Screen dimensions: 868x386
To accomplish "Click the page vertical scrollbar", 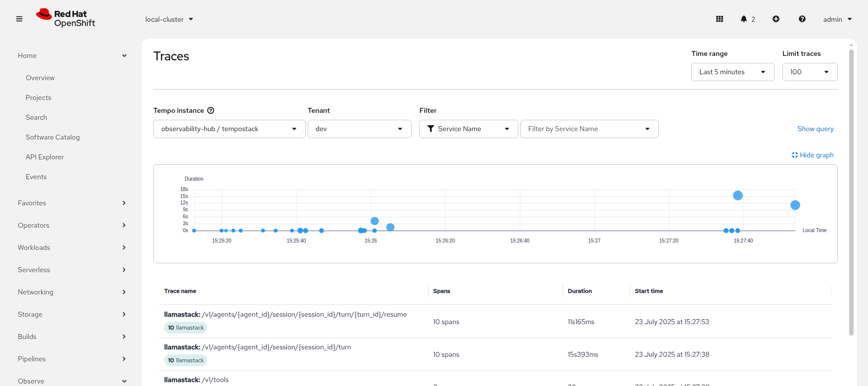I will 851,192.
